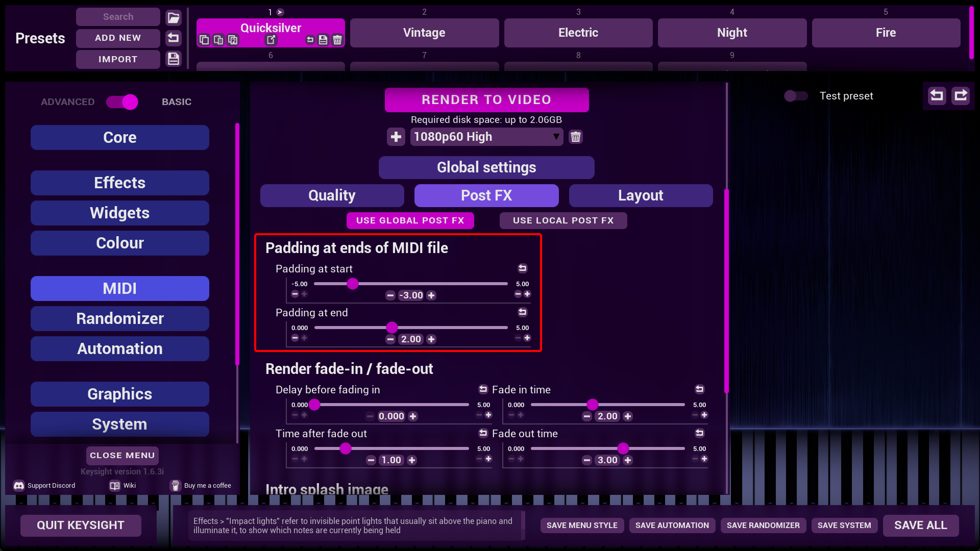Switch to the Quality tab
Screen dimensions: 980x551
(x=332, y=195)
